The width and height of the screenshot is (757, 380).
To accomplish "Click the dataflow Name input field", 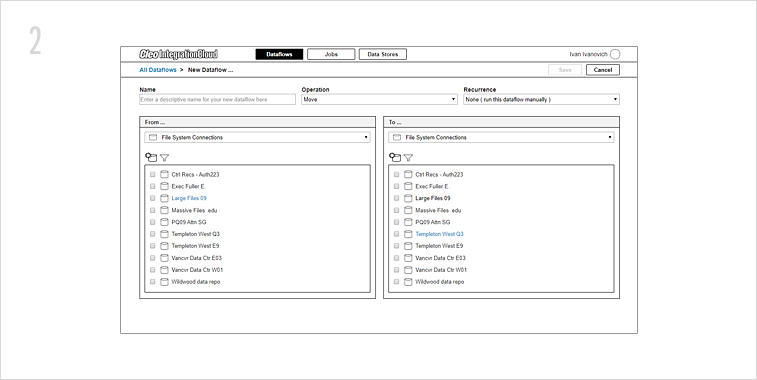I will pos(217,99).
